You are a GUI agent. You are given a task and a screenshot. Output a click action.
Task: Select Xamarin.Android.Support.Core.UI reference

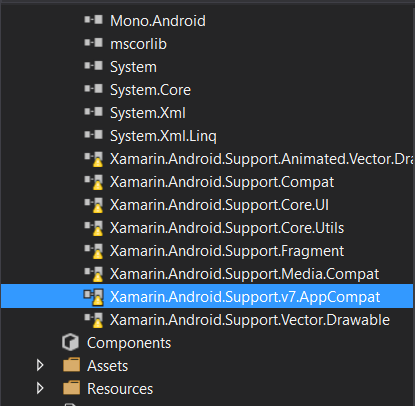point(219,205)
